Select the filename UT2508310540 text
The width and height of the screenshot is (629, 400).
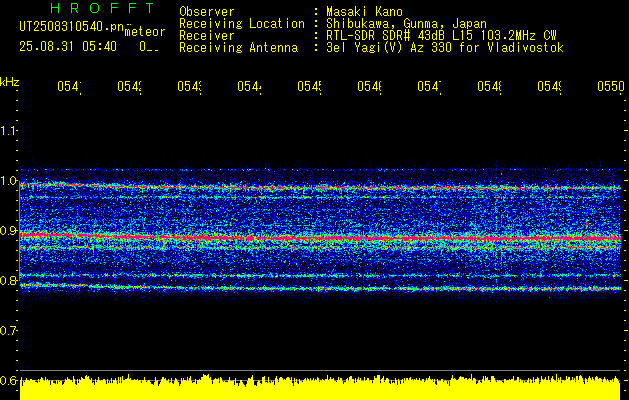(x=71, y=27)
